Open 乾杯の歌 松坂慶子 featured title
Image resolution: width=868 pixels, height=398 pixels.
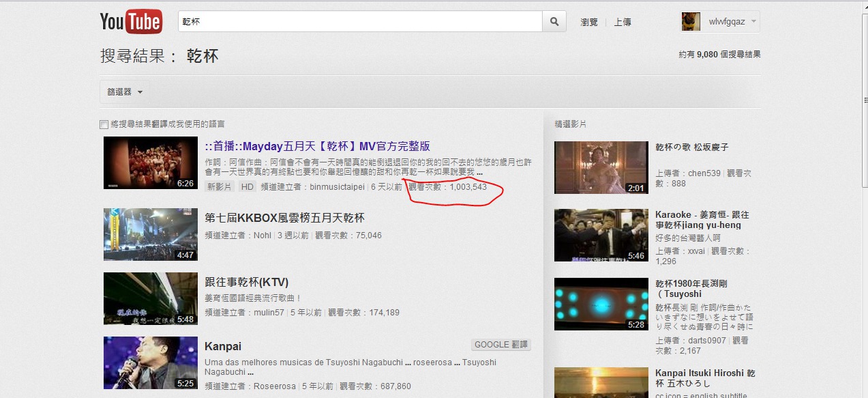point(692,147)
